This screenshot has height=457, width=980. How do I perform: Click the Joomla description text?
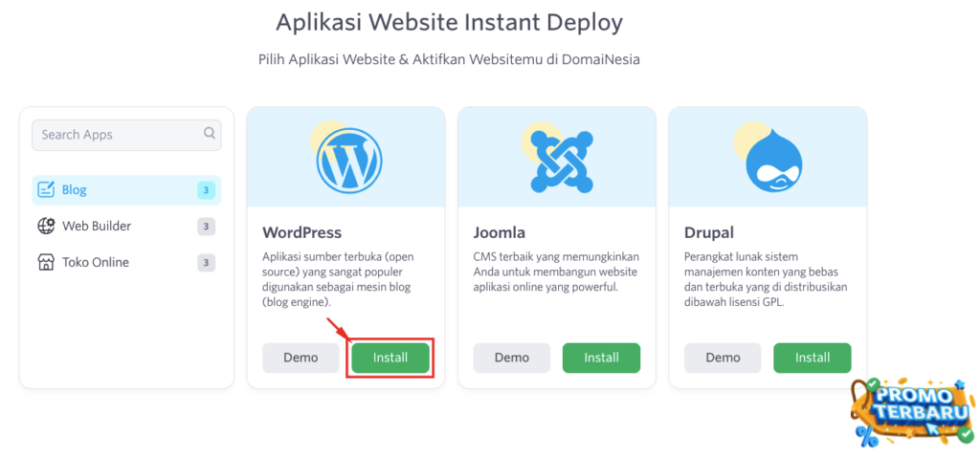pyautogui.click(x=556, y=272)
